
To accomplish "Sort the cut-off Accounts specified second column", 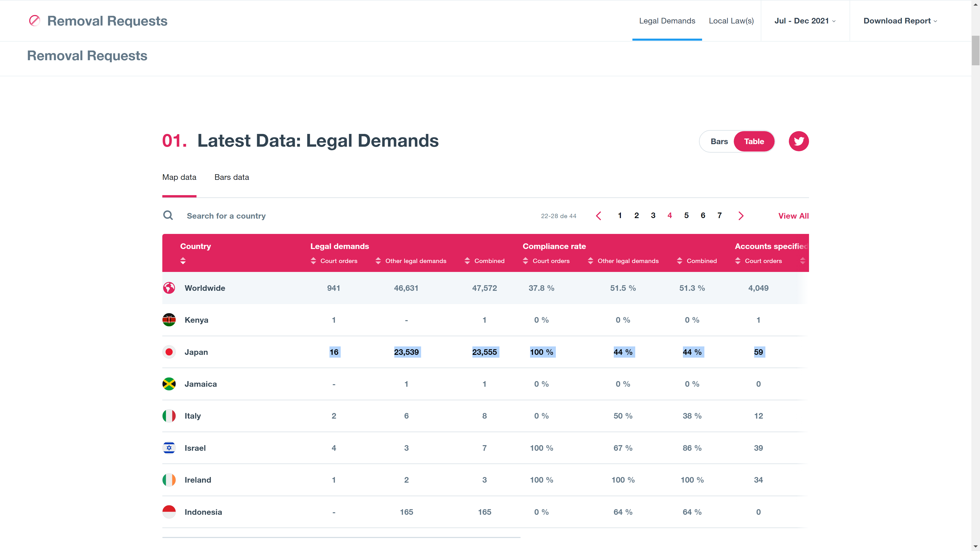I will pos(802,261).
